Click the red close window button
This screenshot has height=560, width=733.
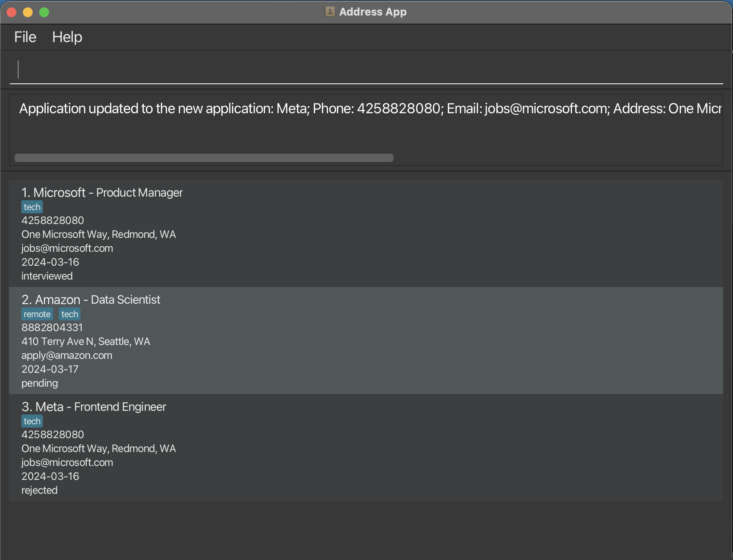11,12
